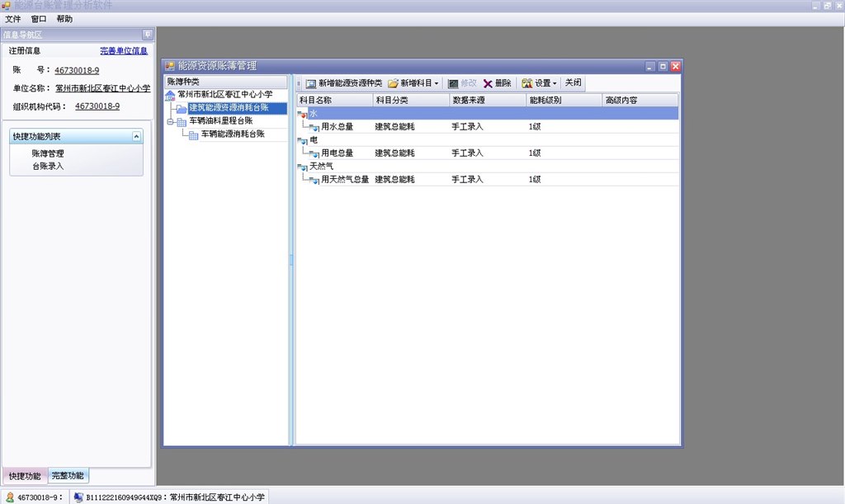Click the 水 category row icon
Screen dimensions: 845x504
click(x=302, y=114)
